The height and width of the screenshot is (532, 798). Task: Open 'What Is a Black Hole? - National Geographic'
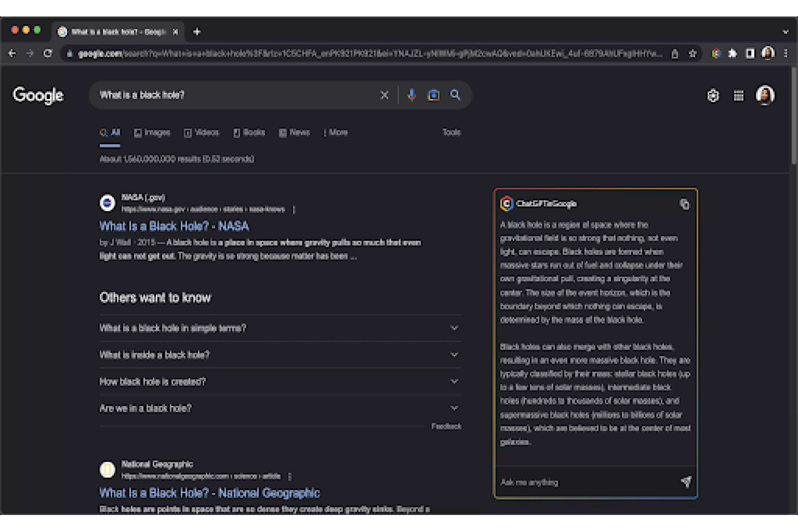point(210,493)
